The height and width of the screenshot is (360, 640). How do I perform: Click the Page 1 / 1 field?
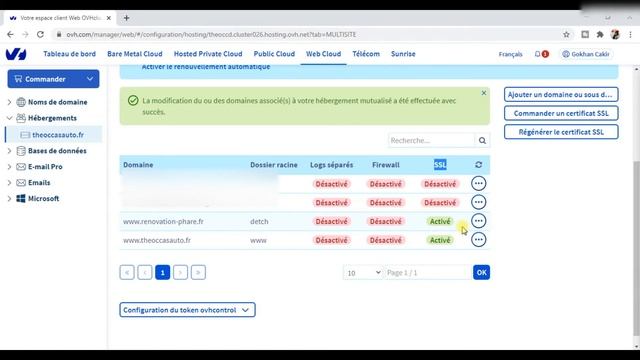[427, 273]
